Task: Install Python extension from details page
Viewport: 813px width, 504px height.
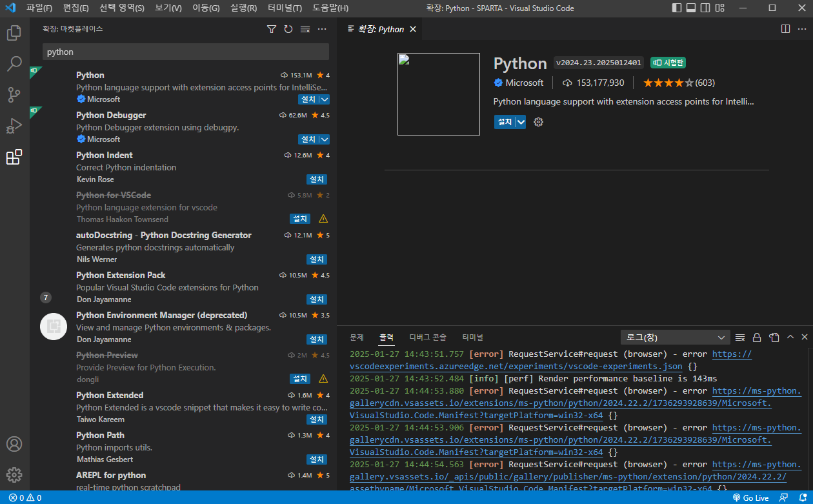Action: pyautogui.click(x=505, y=122)
